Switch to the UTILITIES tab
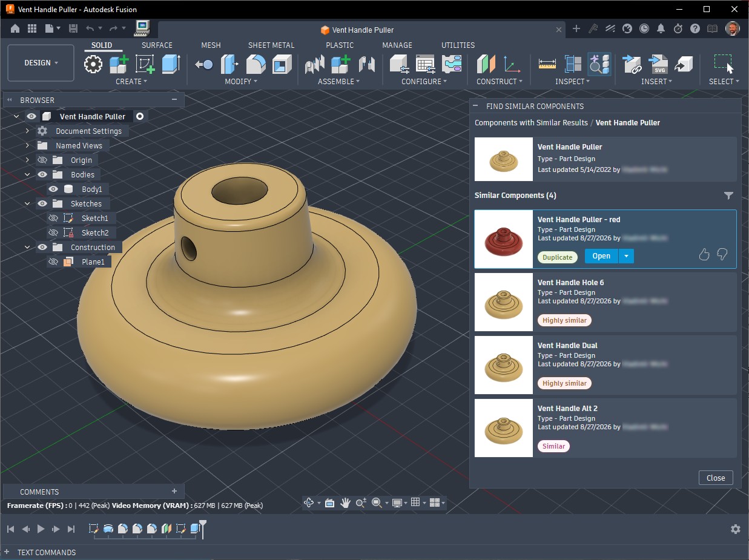 click(458, 45)
